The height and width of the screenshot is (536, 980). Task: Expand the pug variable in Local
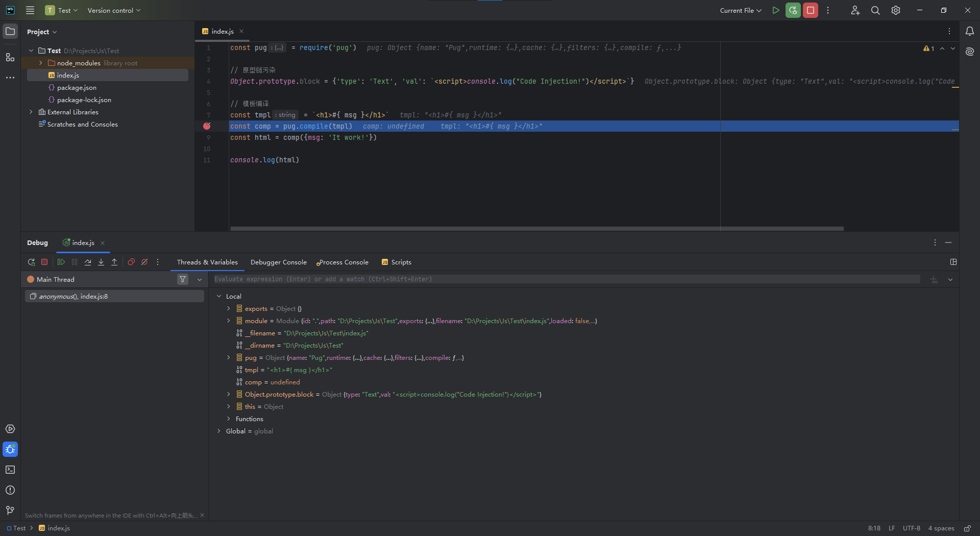(x=229, y=358)
